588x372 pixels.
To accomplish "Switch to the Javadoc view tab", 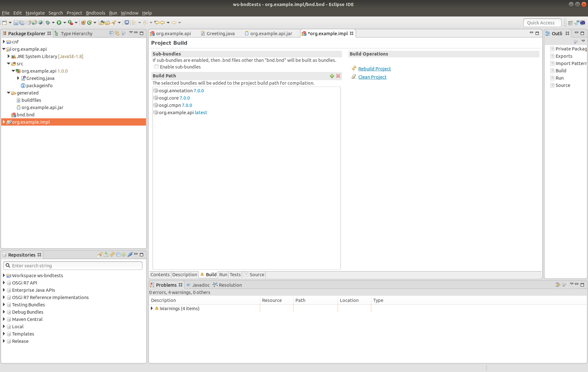I will [x=198, y=285].
